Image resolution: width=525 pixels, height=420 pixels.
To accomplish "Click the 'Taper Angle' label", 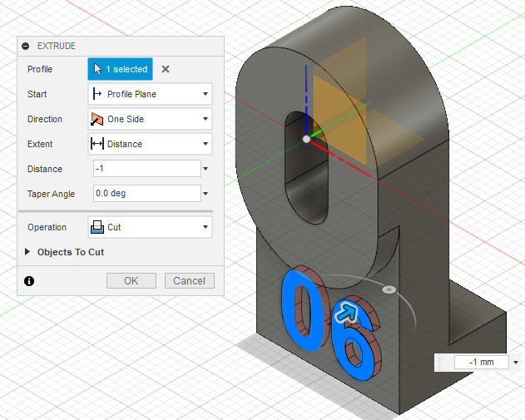I will (51, 194).
